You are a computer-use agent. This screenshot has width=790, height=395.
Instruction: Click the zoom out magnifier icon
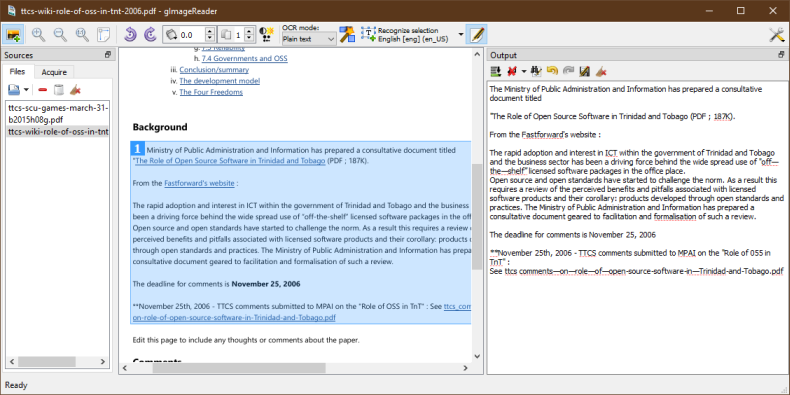pos(60,35)
